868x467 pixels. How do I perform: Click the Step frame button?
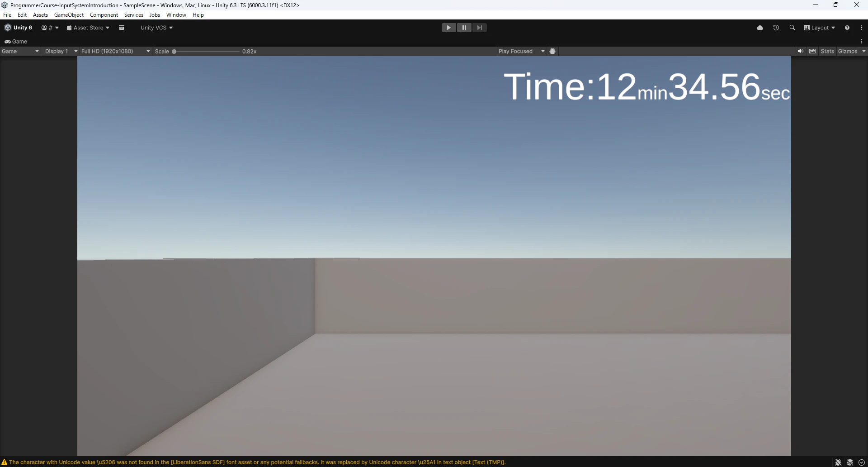tap(479, 28)
